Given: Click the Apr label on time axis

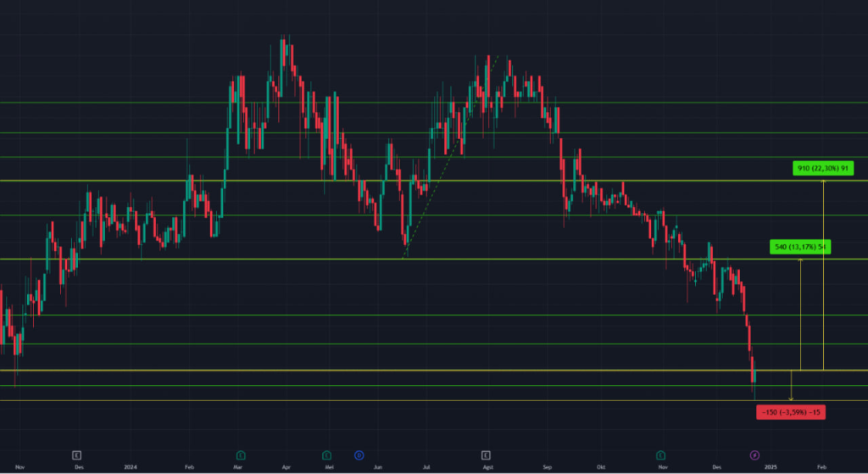Looking at the screenshot, I should (287, 467).
